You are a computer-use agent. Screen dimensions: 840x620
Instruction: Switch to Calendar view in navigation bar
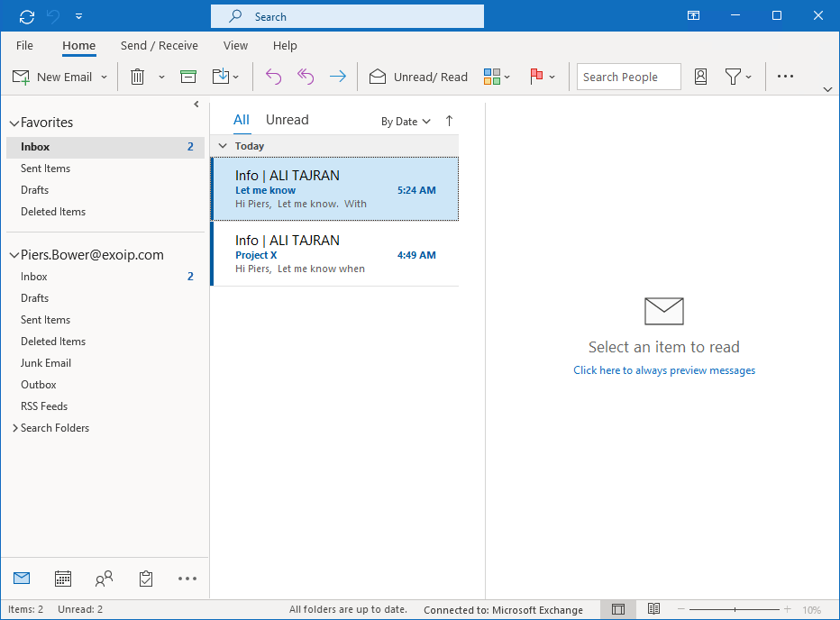(x=63, y=579)
